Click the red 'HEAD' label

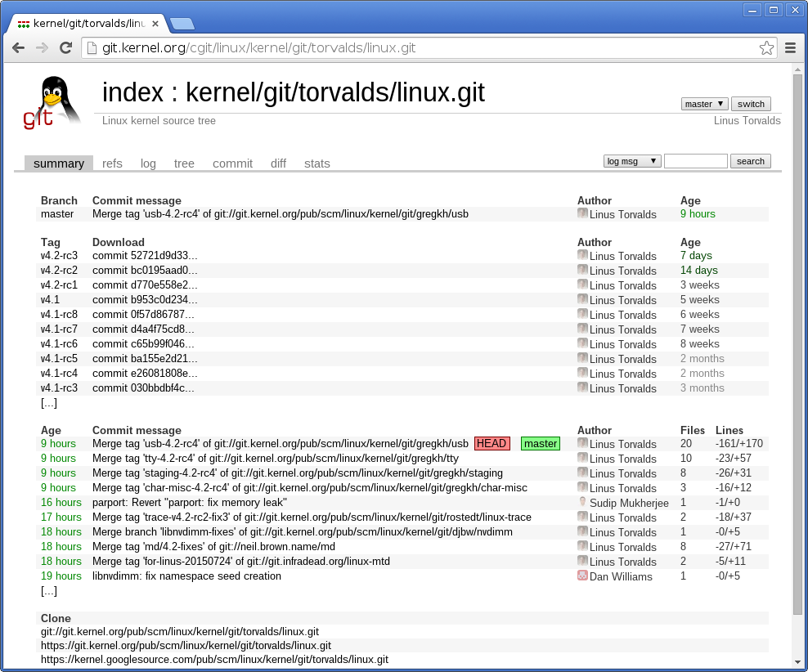coord(492,443)
